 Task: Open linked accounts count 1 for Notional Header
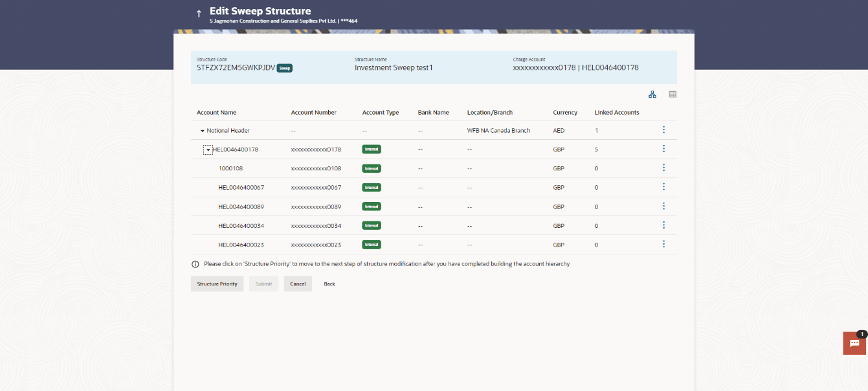click(596, 130)
